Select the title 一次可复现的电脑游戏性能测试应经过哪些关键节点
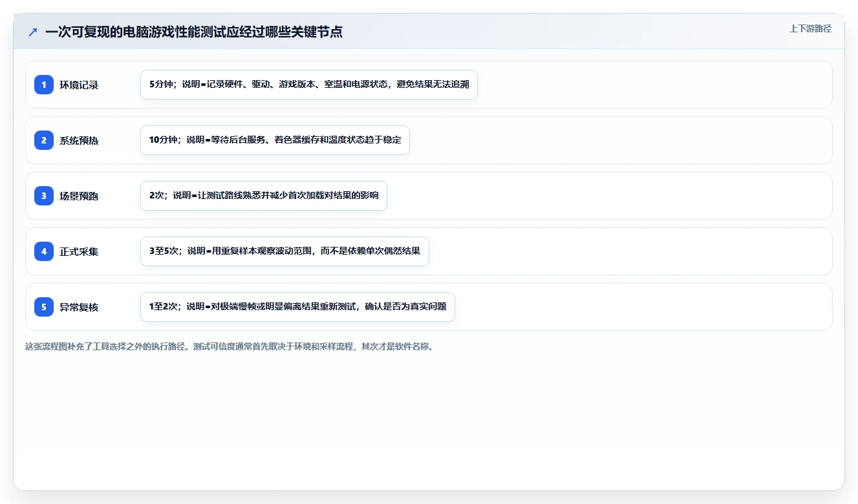 tap(193, 32)
